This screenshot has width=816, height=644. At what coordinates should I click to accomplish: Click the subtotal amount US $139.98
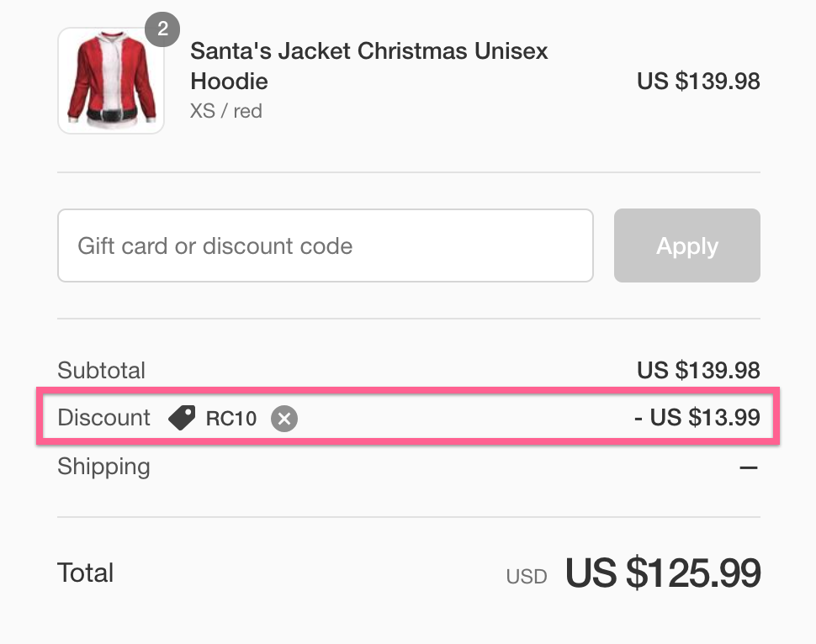pos(698,371)
